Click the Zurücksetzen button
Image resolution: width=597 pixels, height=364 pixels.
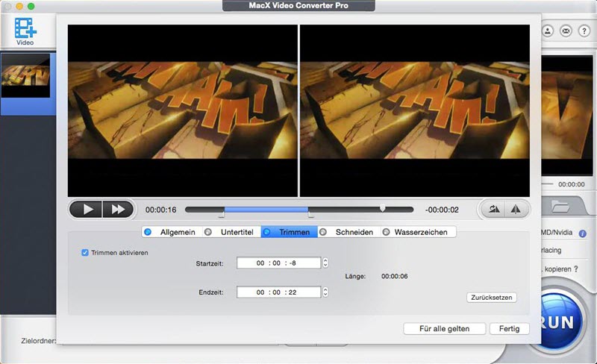[492, 297]
